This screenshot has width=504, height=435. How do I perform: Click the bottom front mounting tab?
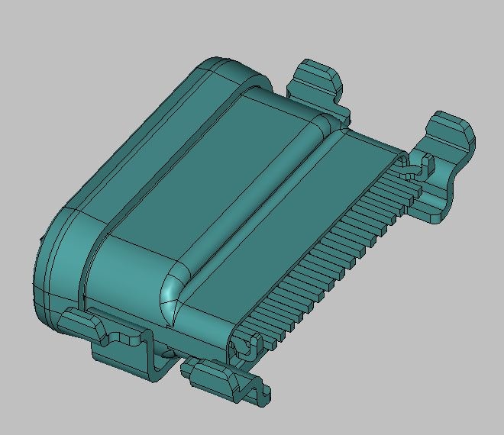tap(214, 378)
